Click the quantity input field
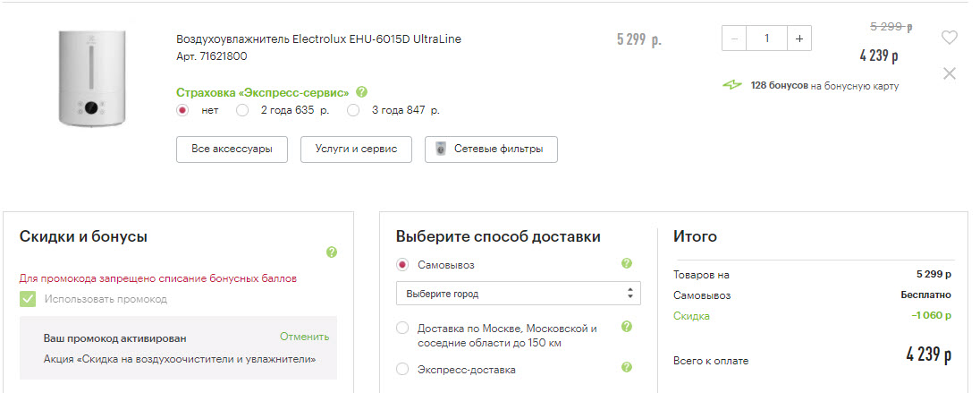980x393 pixels. pyautogui.click(x=766, y=38)
